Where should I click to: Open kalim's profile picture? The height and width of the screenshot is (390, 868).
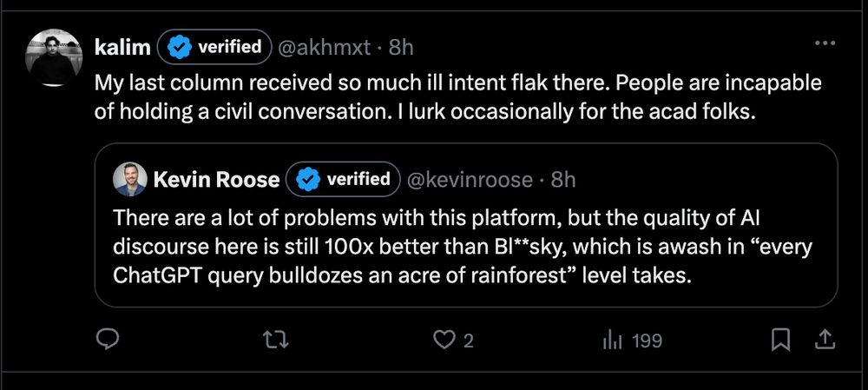[54, 57]
